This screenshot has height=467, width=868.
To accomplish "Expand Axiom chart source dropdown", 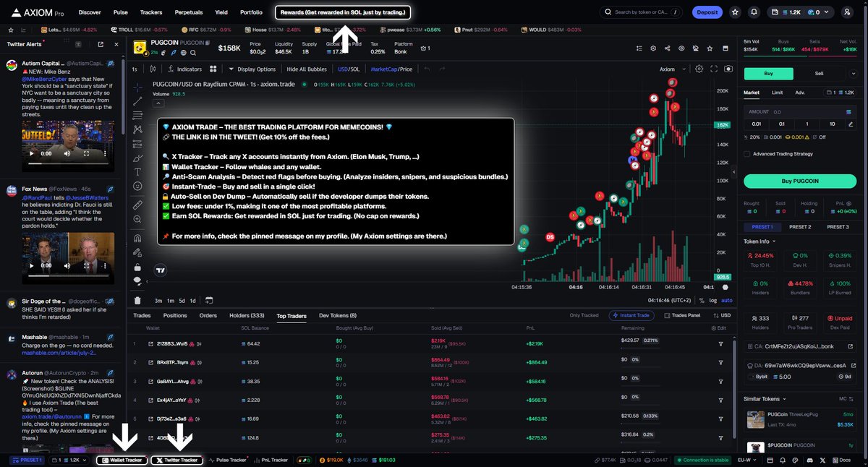I will coord(671,69).
